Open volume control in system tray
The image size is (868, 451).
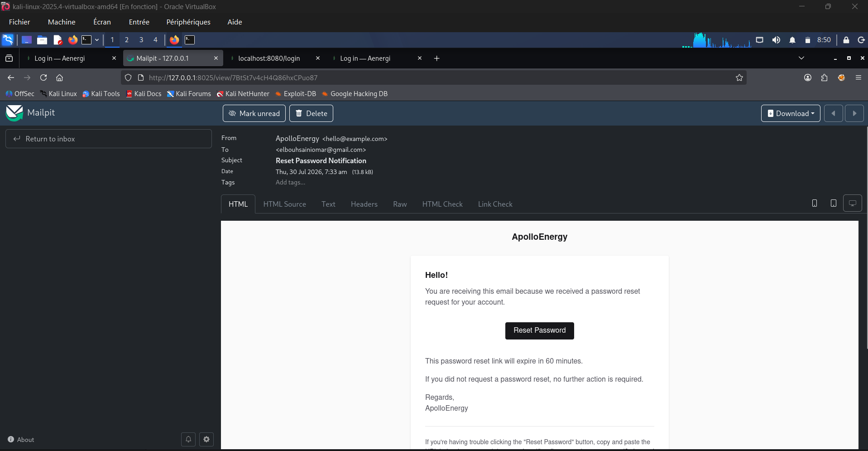pyautogui.click(x=776, y=40)
